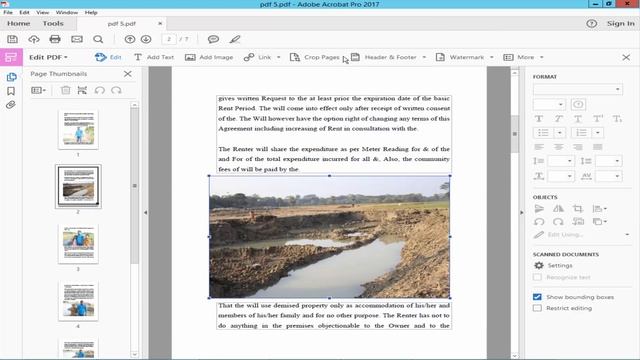Click the pink Edit PDF tool icon
This screenshot has height=360, width=640.
(11, 57)
